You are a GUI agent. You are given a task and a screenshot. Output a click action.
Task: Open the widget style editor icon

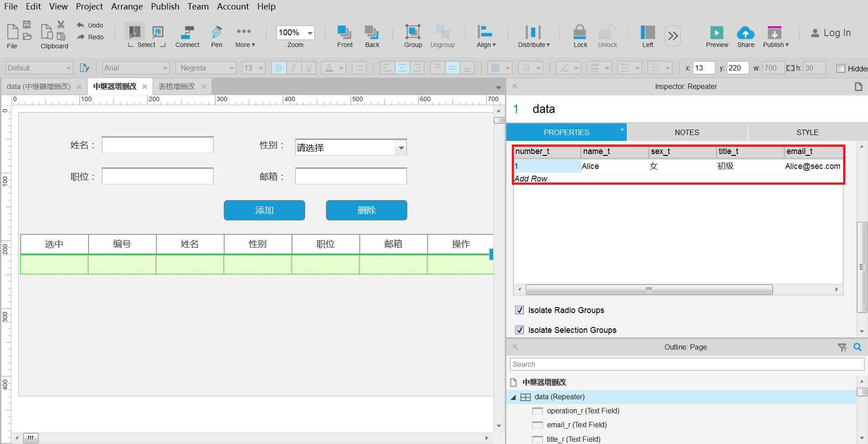click(84, 68)
